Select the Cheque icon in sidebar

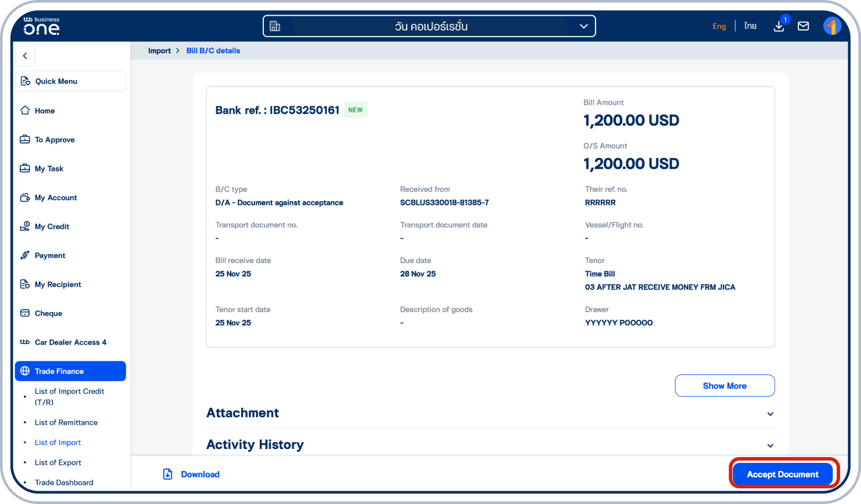(24, 313)
